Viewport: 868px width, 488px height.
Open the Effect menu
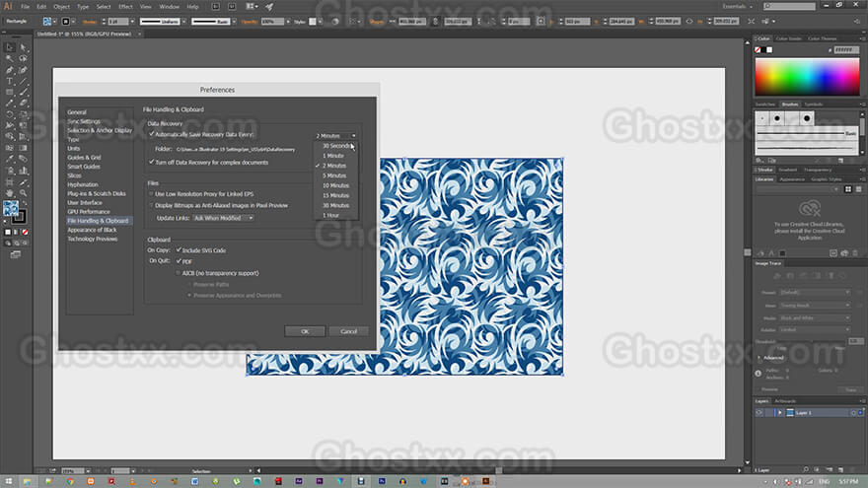click(125, 7)
